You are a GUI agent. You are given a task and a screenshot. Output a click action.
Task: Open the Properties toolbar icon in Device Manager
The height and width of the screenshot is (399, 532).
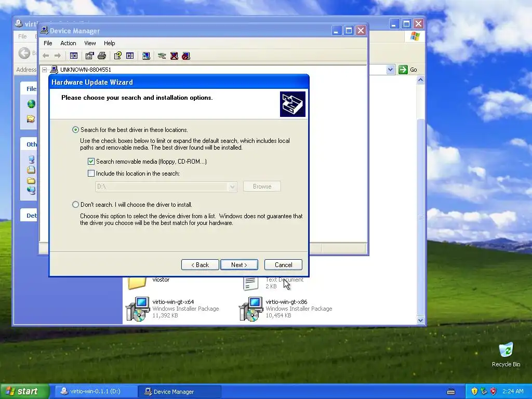click(89, 56)
